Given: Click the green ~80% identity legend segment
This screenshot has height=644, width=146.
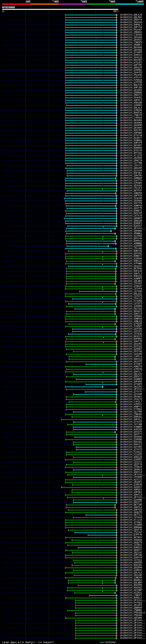Looking at the screenshot, I should (x=101, y=4).
